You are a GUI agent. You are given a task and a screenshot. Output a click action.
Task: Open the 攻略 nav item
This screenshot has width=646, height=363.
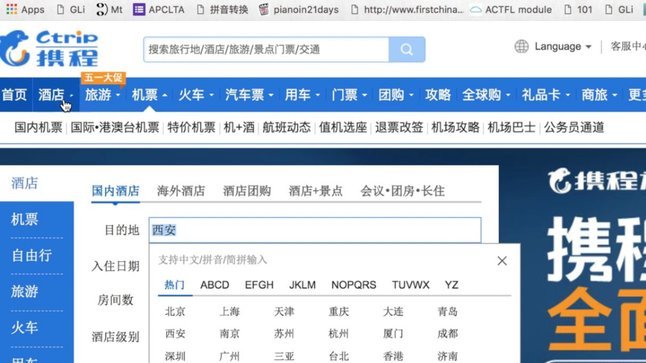[438, 95]
